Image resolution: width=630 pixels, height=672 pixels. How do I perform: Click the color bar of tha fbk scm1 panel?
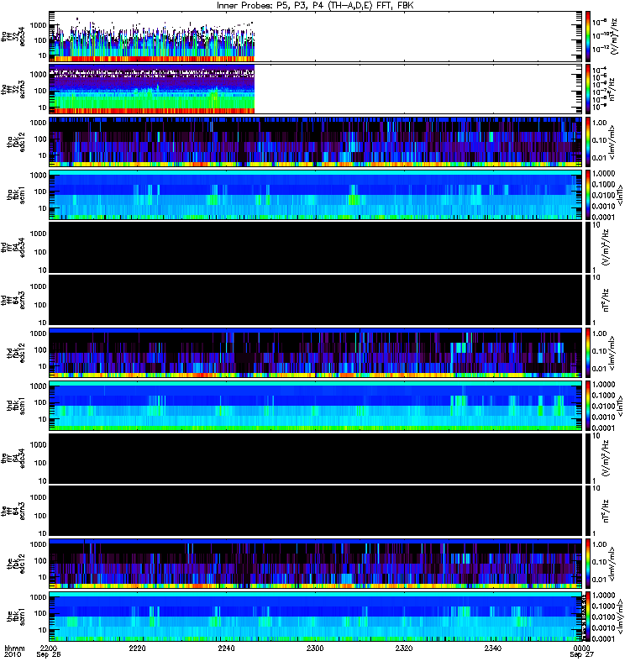point(588,195)
